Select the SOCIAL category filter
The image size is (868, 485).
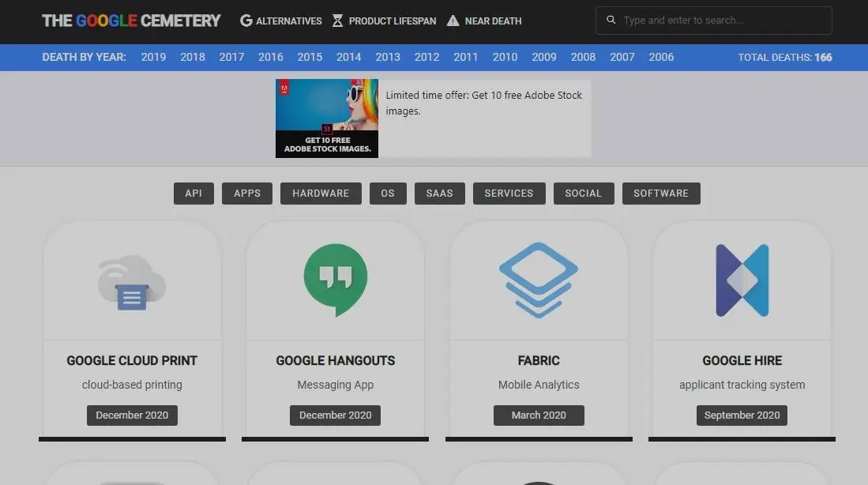coord(584,194)
